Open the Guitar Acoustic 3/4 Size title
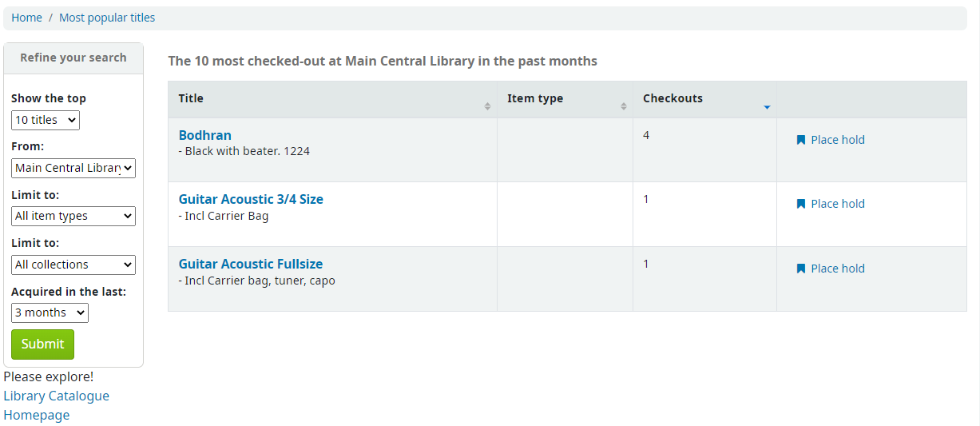The height and width of the screenshot is (426, 980). [x=251, y=199]
